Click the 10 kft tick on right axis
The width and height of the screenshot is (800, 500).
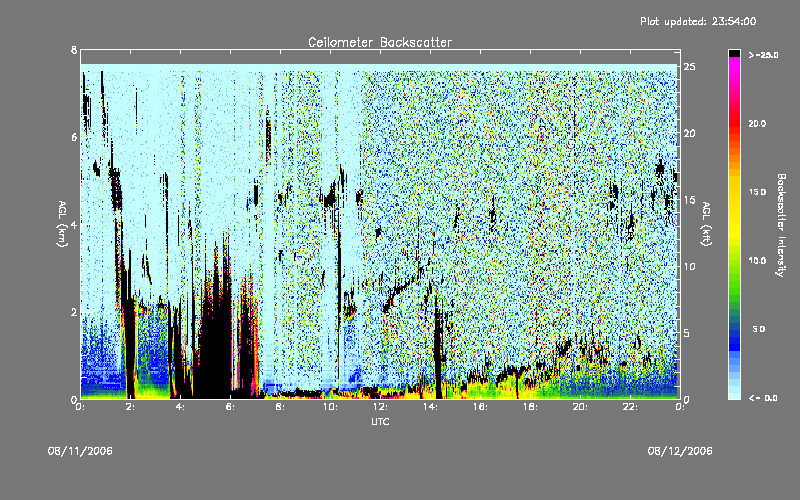tap(689, 266)
